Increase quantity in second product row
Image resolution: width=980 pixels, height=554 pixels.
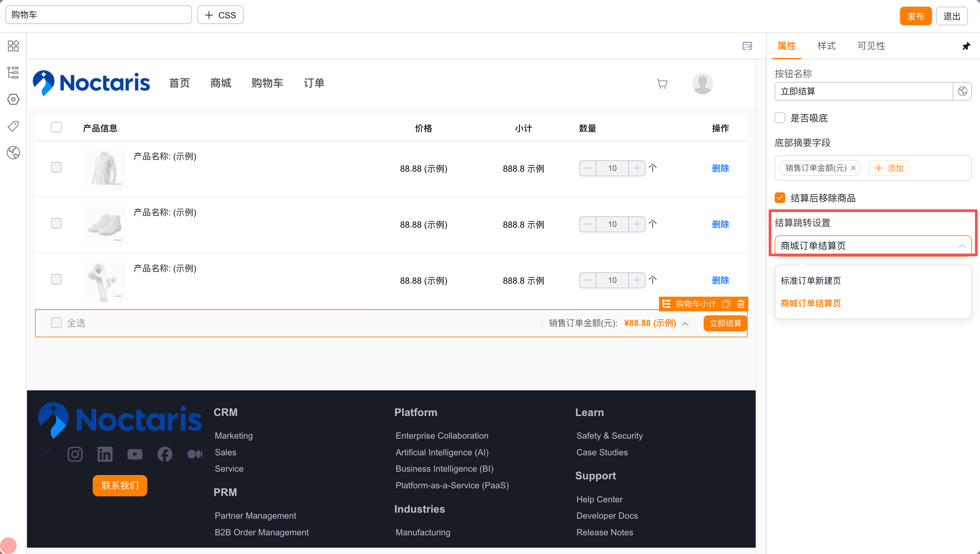point(637,224)
